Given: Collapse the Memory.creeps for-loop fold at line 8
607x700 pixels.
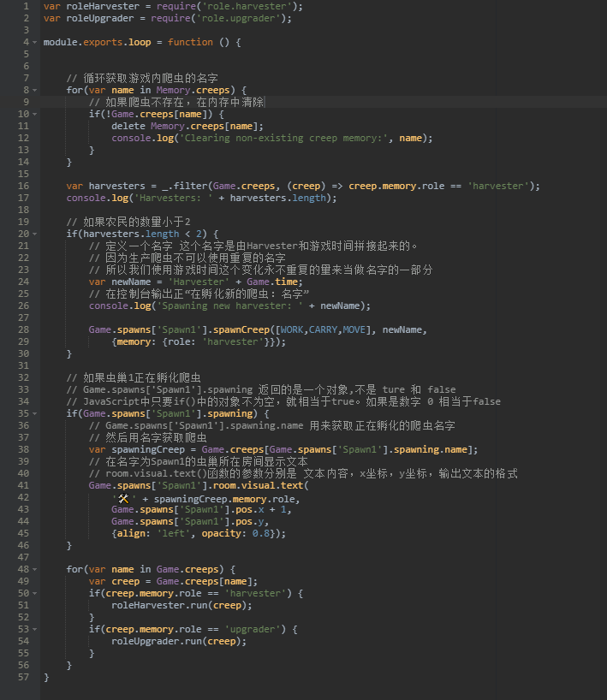Looking at the screenshot, I should [35, 90].
